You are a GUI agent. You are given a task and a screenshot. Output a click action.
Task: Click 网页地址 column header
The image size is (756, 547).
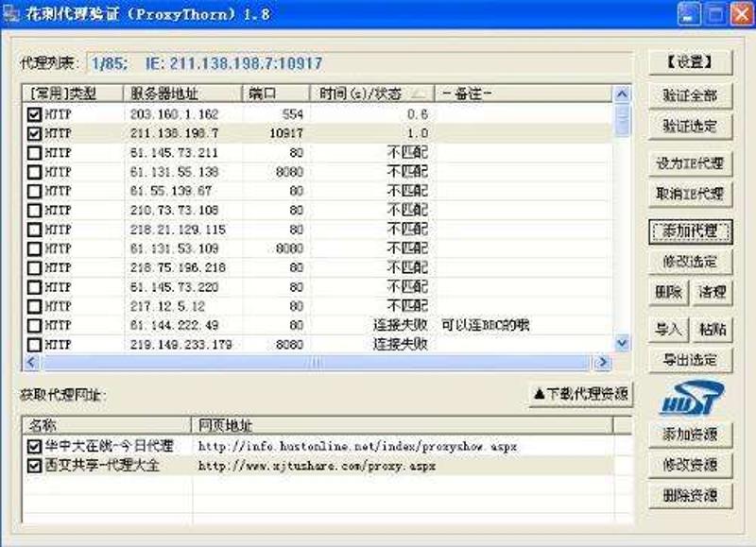(x=403, y=425)
